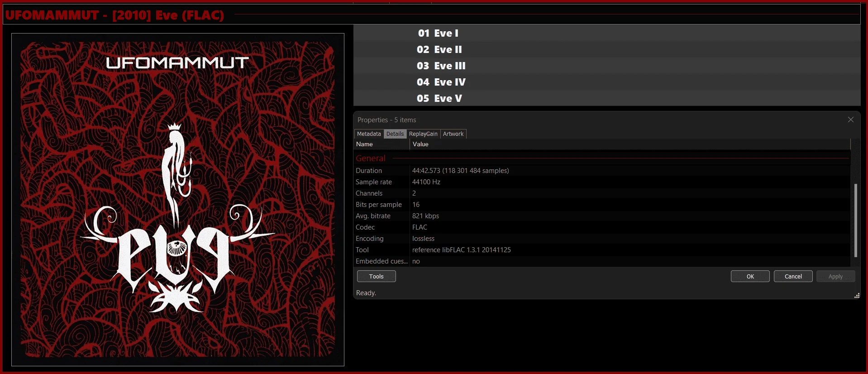Confirm with the OK button
Image resolution: width=868 pixels, height=374 pixels.
pyautogui.click(x=750, y=276)
